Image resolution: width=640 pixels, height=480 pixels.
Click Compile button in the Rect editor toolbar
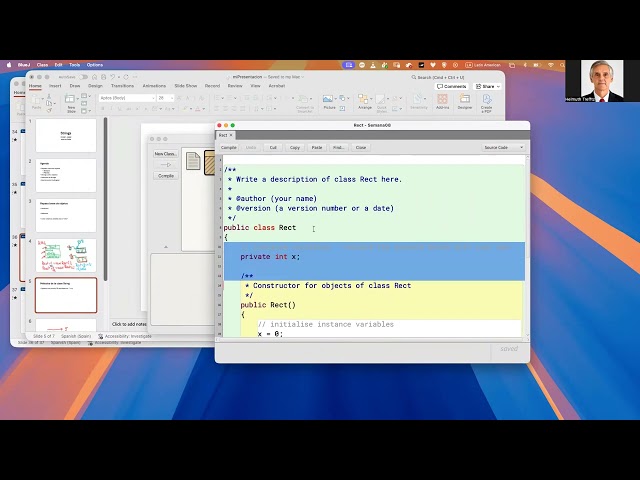coord(229,147)
